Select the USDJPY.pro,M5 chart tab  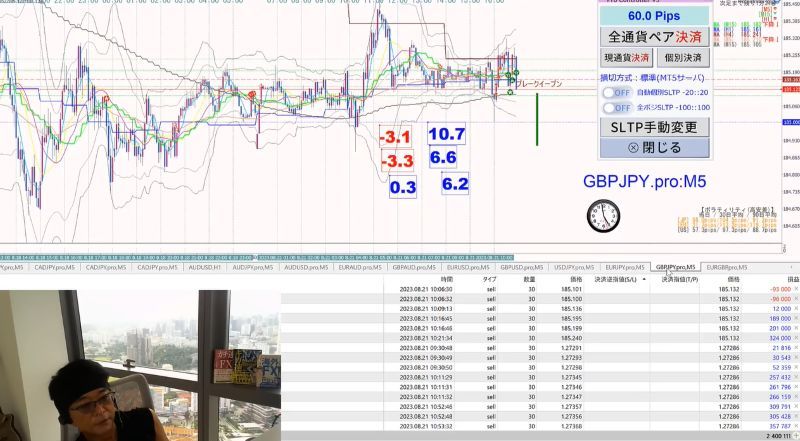[x=573, y=267]
